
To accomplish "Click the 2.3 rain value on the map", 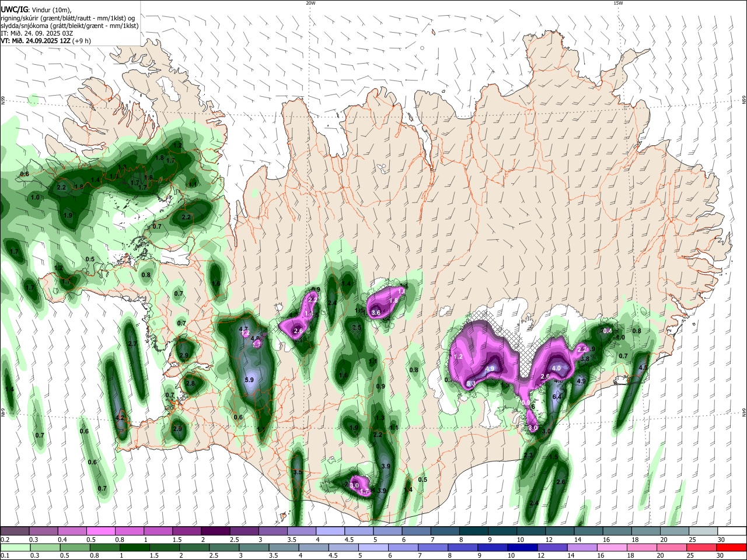I will point(529,455).
